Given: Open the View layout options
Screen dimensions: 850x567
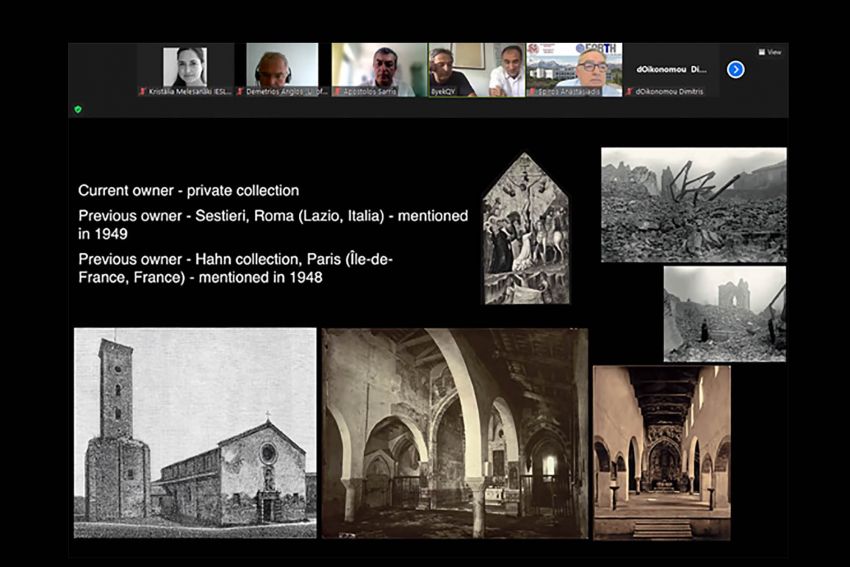Looking at the screenshot, I should (x=770, y=52).
